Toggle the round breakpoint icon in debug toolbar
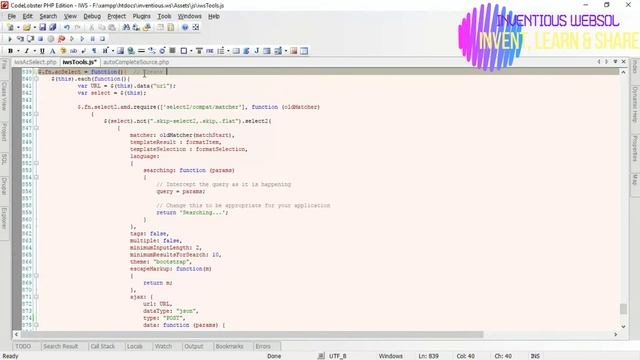Viewport: 640px width, 360px height. pyautogui.click(x=51, y=39)
